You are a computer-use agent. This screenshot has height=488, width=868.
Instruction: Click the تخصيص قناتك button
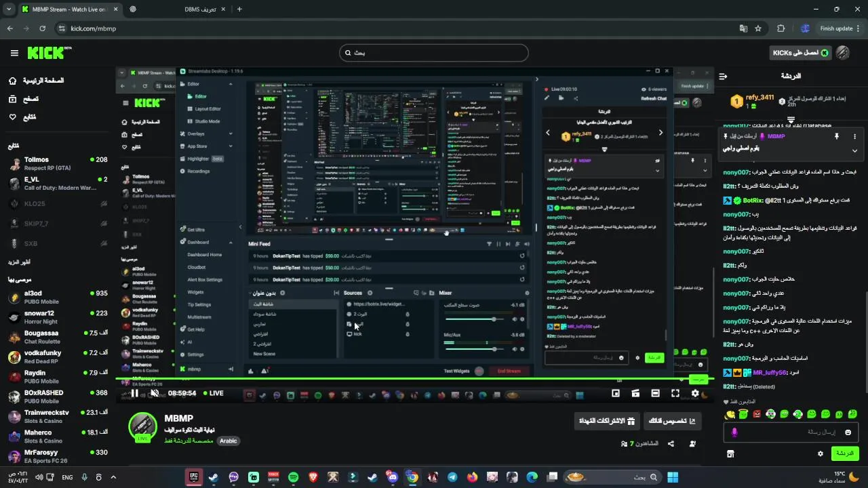[672, 421]
